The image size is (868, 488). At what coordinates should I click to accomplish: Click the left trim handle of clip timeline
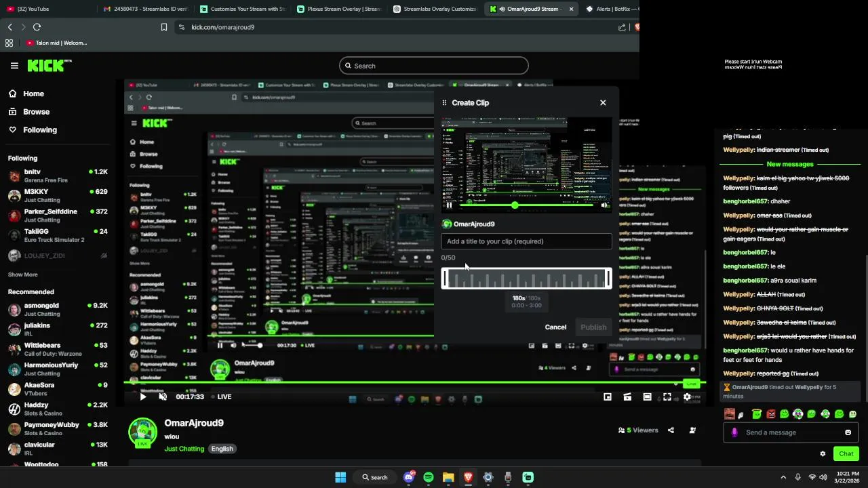click(x=445, y=279)
